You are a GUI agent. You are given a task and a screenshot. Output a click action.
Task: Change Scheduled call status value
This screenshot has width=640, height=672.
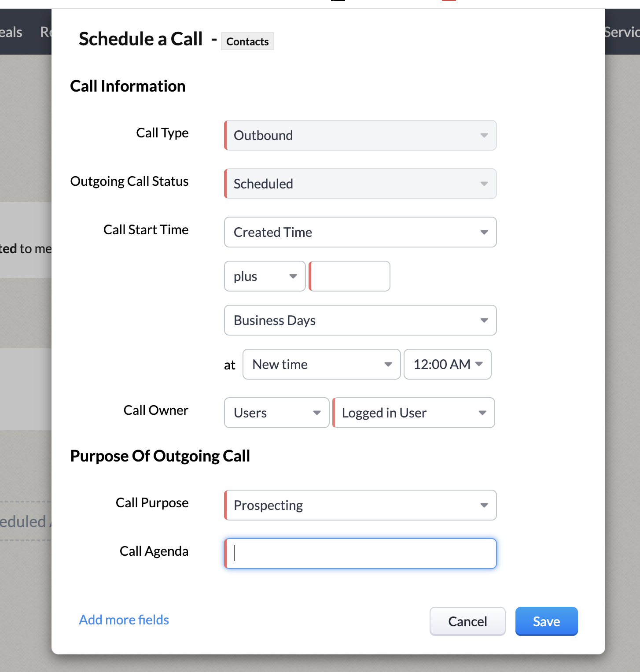coord(360,184)
